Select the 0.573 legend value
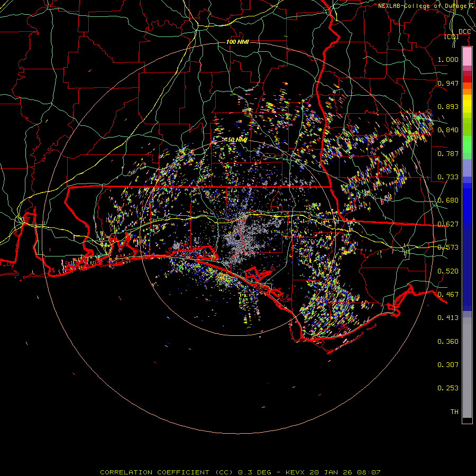476x476 pixels. click(448, 248)
